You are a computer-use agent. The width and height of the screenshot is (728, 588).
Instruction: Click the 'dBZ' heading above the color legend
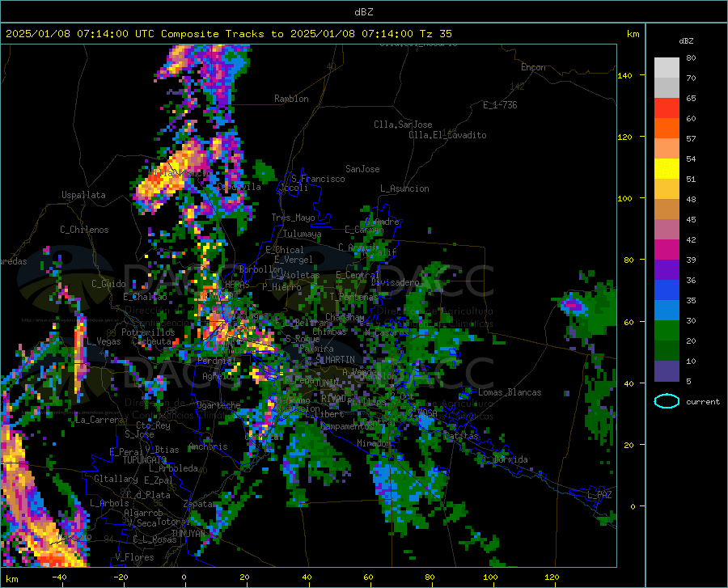(686, 40)
